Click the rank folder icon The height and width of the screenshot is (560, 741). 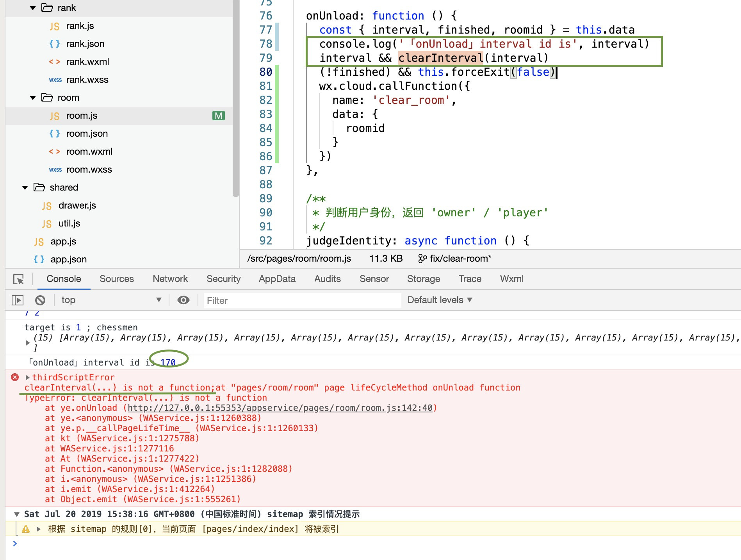tap(47, 7)
